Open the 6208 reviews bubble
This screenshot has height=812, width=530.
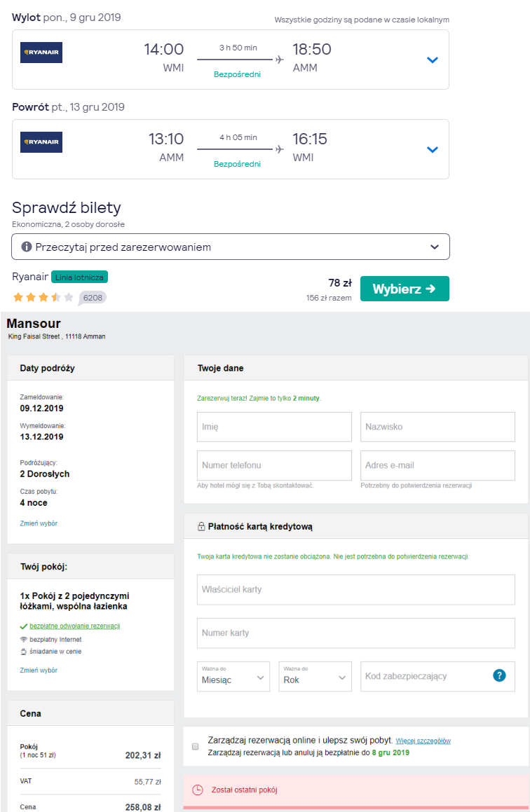(93, 298)
